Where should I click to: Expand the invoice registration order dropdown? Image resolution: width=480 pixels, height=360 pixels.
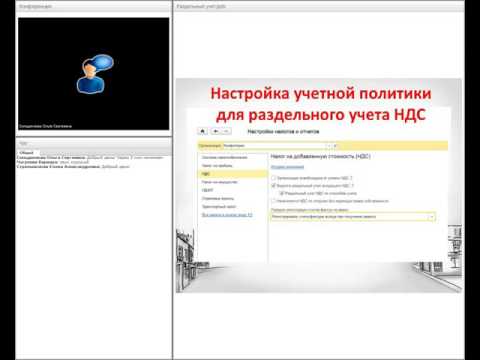(x=432, y=217)
